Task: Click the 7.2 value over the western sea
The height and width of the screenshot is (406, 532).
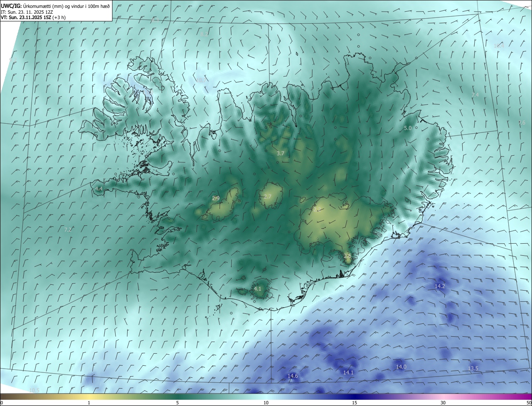Action: (x=68, y=230)
